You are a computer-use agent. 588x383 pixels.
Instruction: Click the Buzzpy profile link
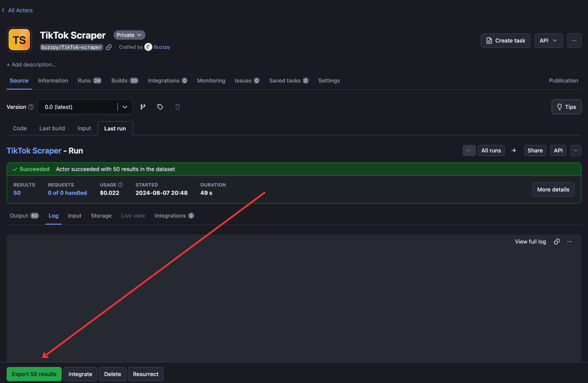point(162,47)
